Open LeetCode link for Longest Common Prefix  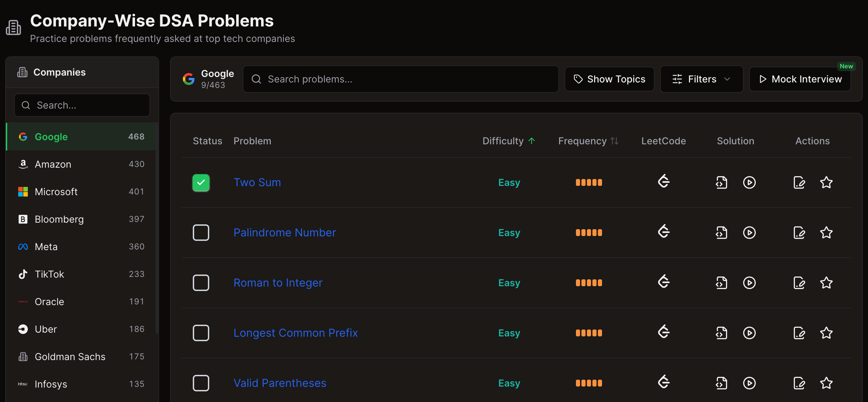[664, 332]
